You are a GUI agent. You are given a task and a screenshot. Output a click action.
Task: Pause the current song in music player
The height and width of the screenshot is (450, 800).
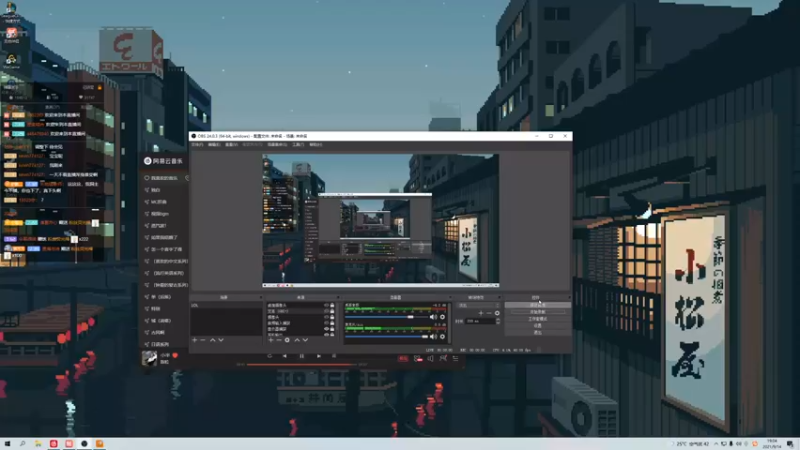302,356
